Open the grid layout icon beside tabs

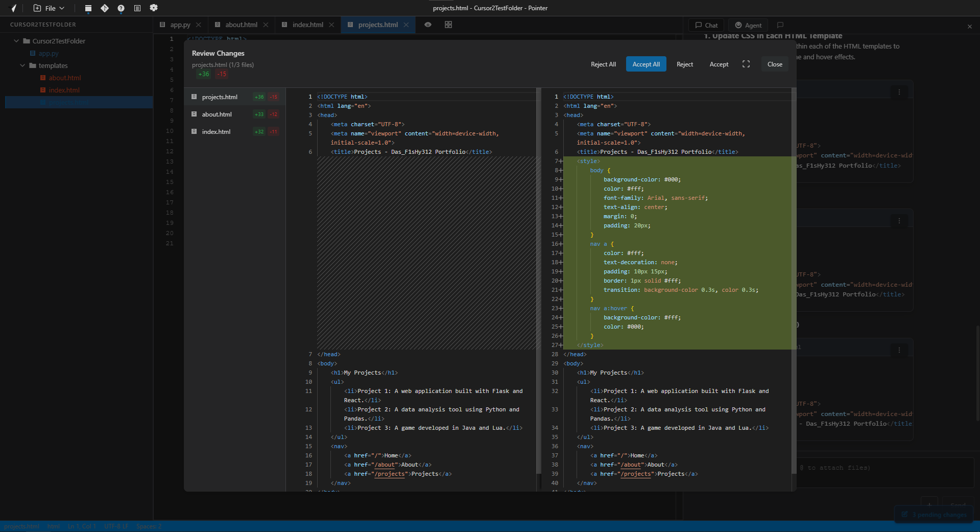point(448,25)
